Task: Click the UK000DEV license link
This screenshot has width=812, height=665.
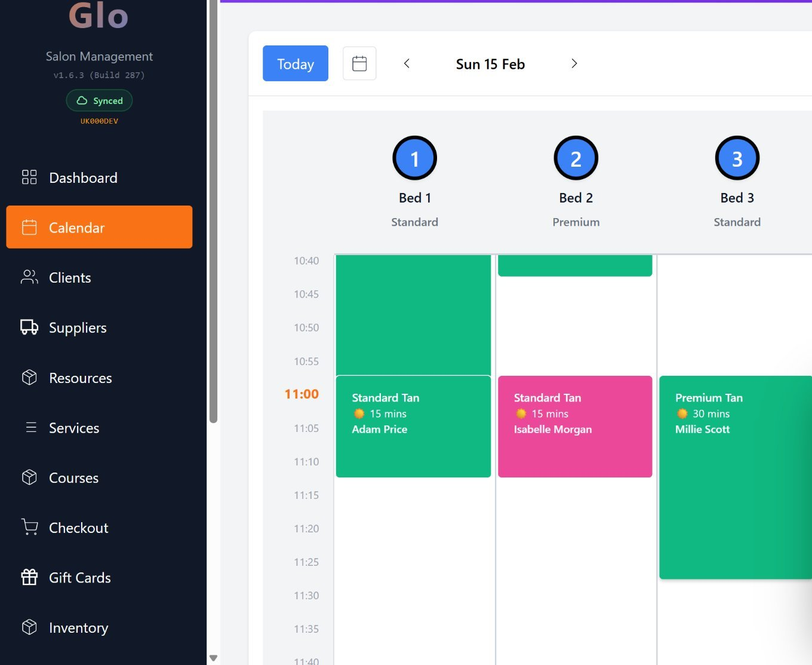Action: 99,120
